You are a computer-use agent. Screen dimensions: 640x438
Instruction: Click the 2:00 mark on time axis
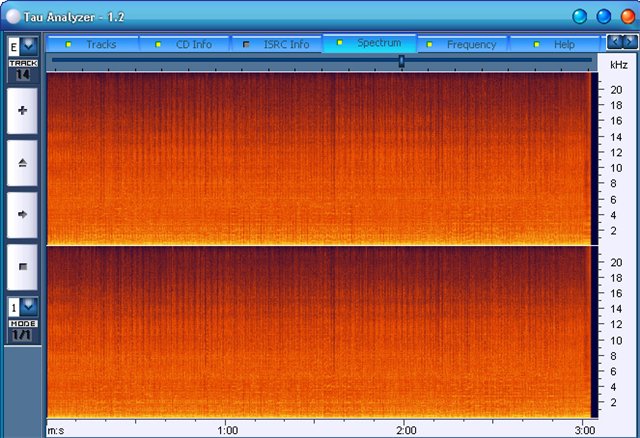click(x=404, y=428)
